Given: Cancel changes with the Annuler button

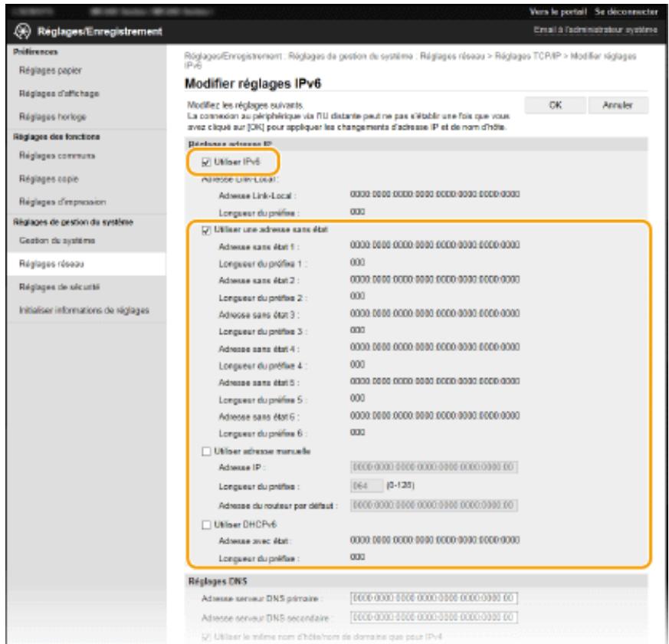Looking at the screenshot, I should tap(618, 105).
